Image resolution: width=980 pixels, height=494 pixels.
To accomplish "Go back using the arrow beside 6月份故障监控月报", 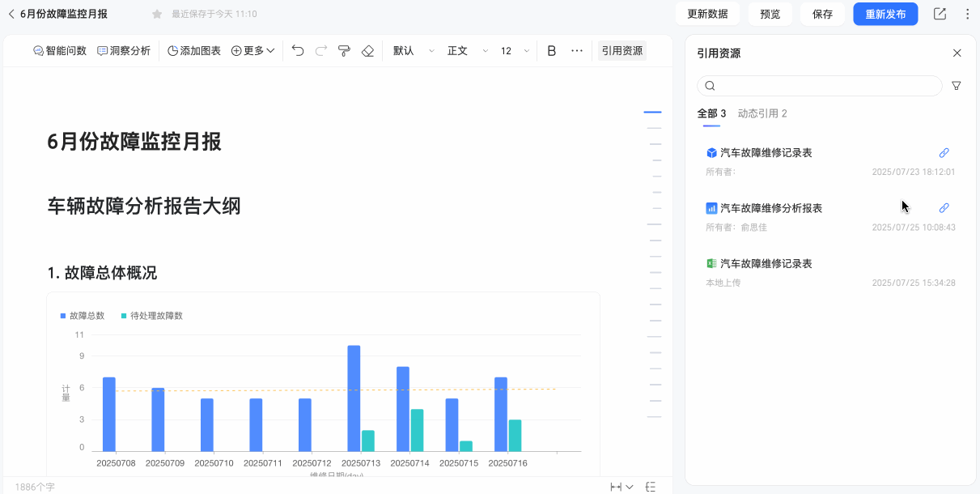I will 11,14.
